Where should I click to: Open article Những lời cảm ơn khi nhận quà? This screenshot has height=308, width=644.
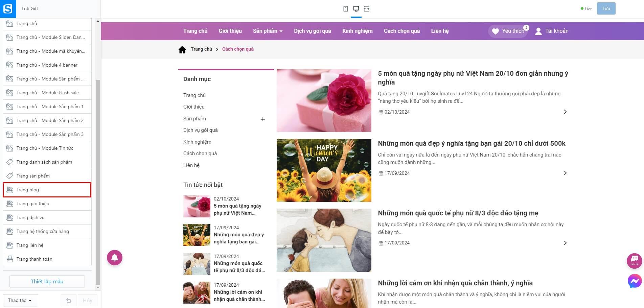pyautogui.click(x=455, y=283)
